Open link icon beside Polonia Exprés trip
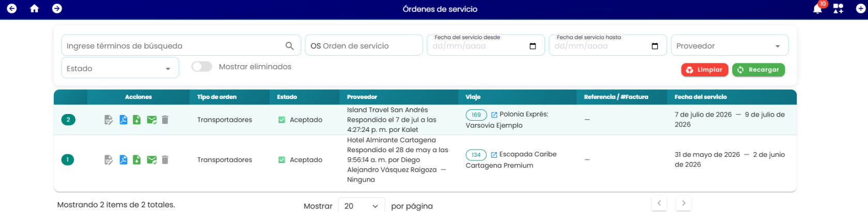 click(494, 115)
